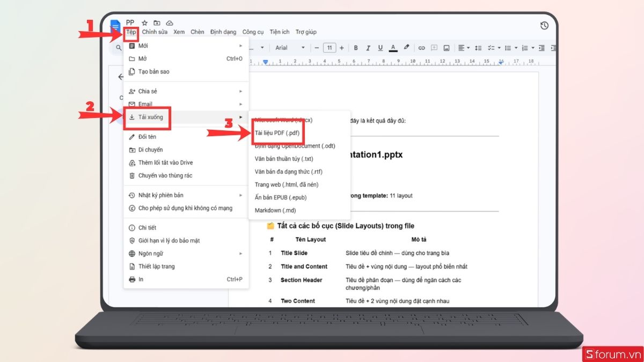Viewport: 644px width, 362px height.
Task: Toggle italic formatting
Action: pyautogui.click(x=368, y=47)
